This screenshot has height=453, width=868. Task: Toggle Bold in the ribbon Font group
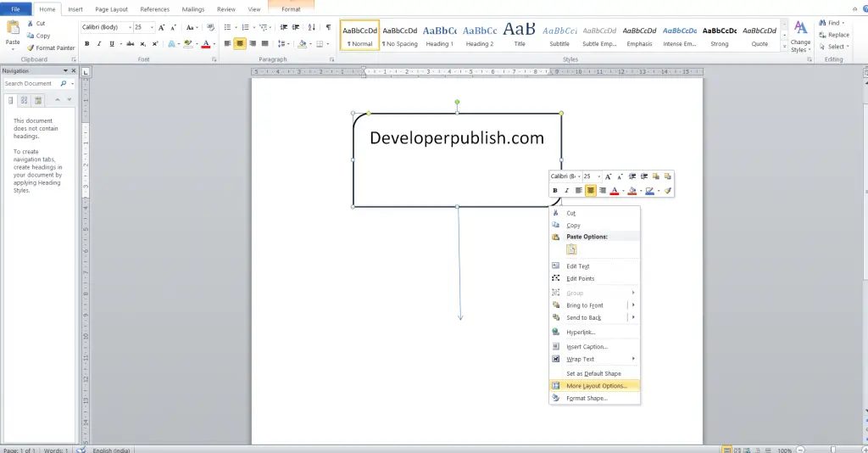click(x=87, y=44)
